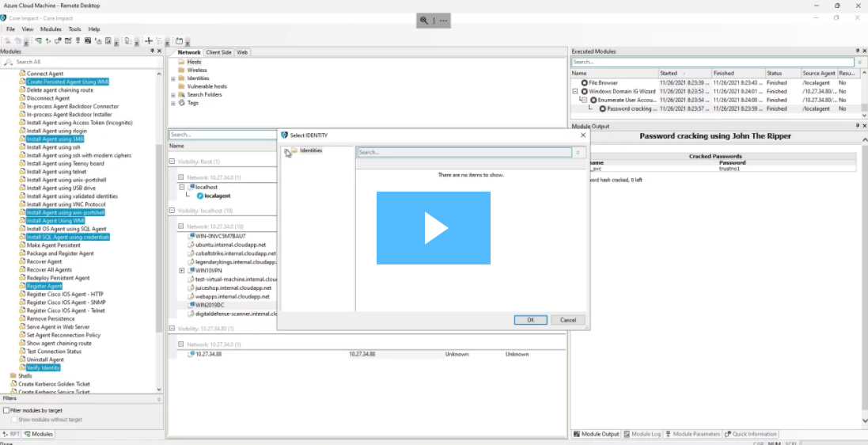Click the Executed Modules search field
This screenshot has width=868, height=445.
[712, 62]
